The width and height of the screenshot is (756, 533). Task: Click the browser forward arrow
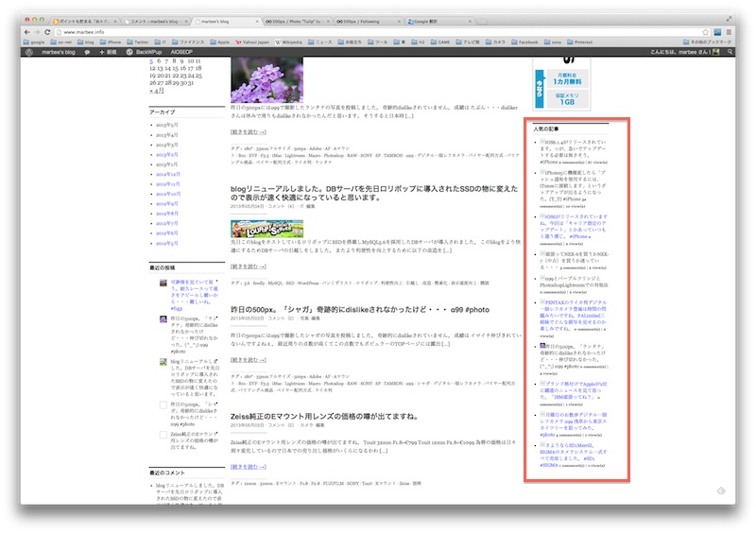point(37,32)
